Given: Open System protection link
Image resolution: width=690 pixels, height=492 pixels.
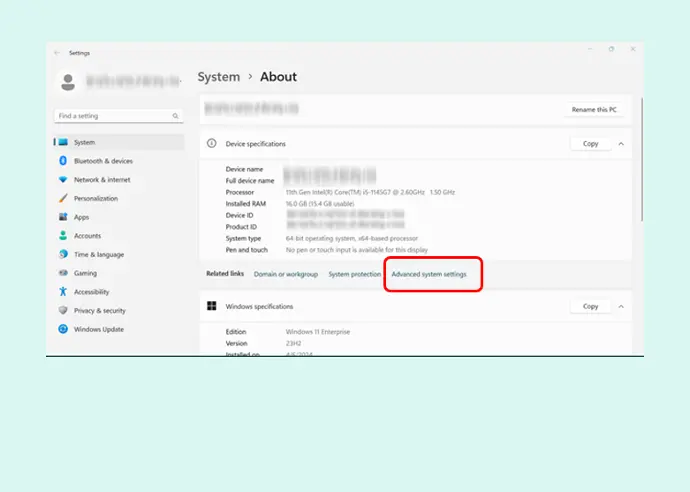Looking at the screenshot, I should [355, 274].
